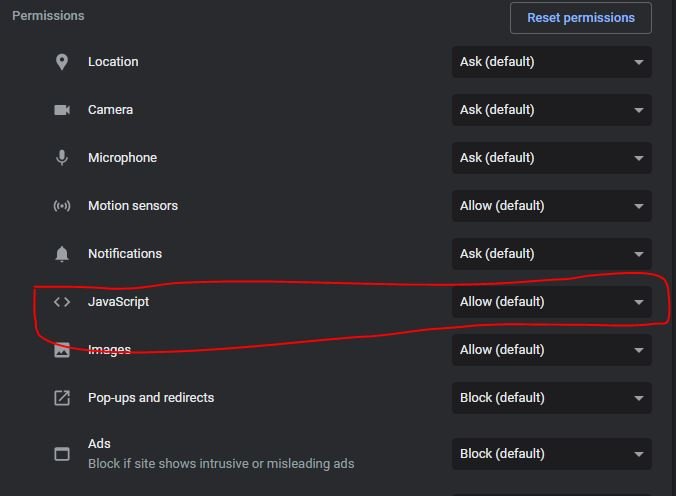Screen dimensions: 676x496
Task: Click the JavaScript code brackets icon
Action: 62,302
